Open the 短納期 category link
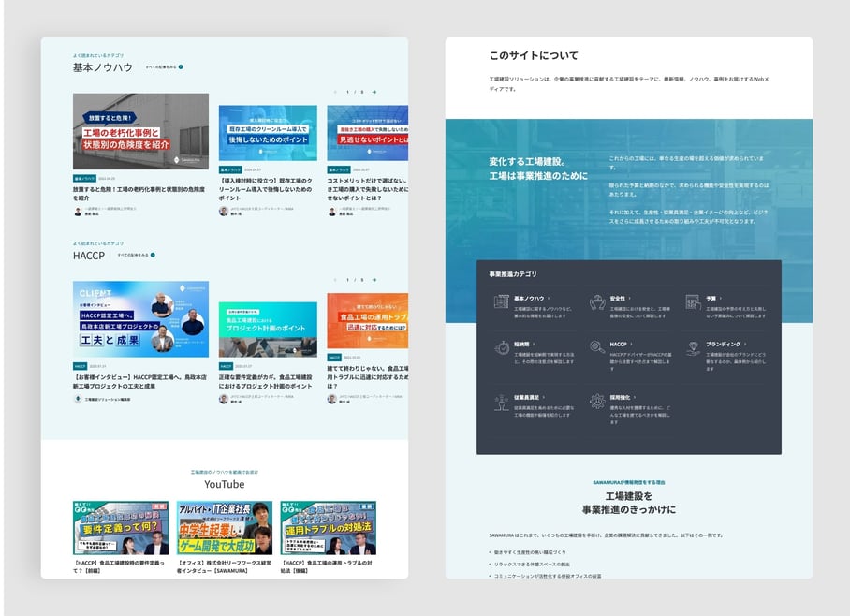This screenshot has height=616, width=850. tap(521, 344)
